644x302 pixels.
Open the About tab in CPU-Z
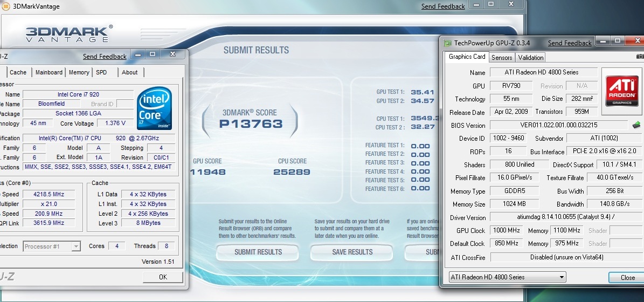point(130,72)
